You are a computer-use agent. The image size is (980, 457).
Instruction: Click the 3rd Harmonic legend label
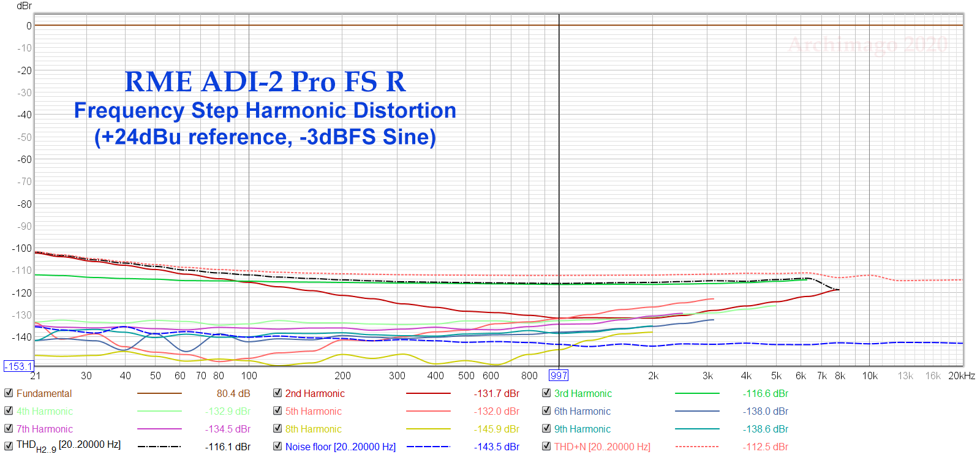tap(583, 393)
